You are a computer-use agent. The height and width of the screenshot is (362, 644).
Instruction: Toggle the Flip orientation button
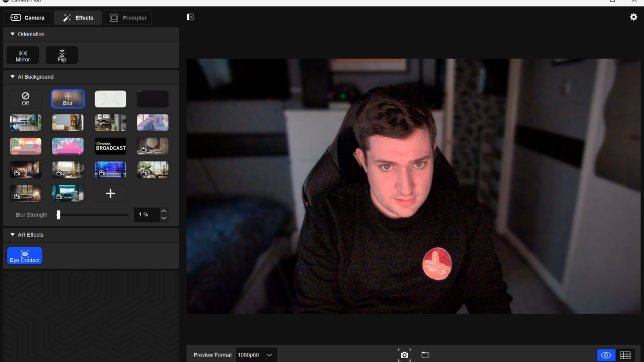click(x=62, y=55)
